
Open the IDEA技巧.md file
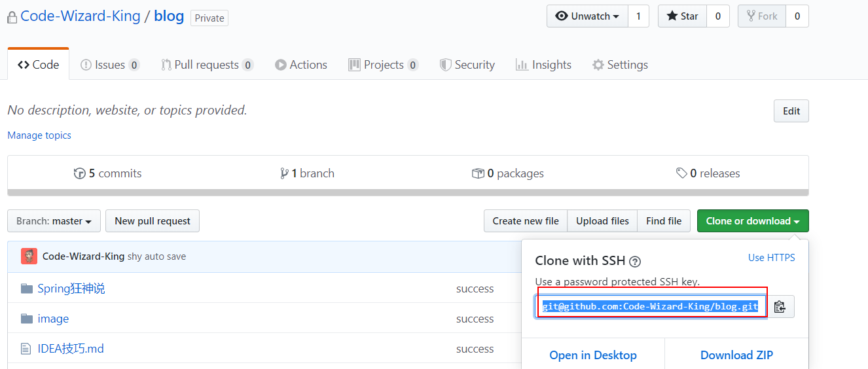tap(71, 349)
